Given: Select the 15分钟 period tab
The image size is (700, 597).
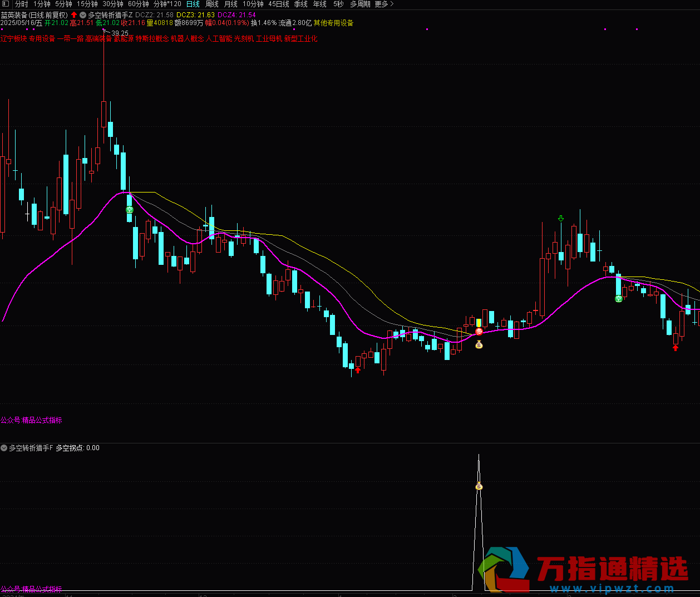Looking at the screenshot, I should [87, 4].
